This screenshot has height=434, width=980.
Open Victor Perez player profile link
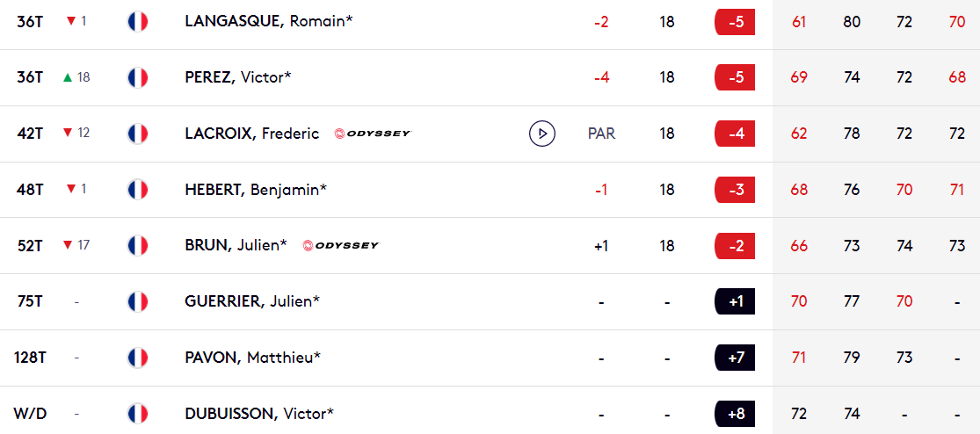click(x=238, y=77)
